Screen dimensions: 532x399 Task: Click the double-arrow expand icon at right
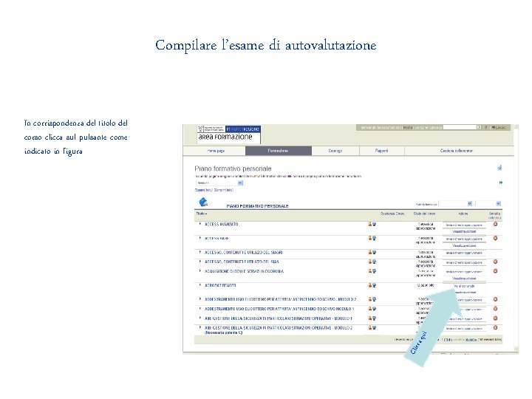[501, 183]
